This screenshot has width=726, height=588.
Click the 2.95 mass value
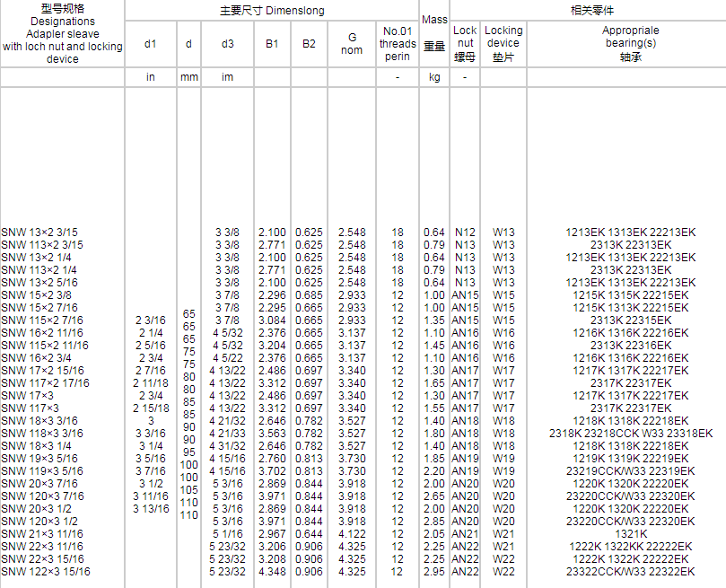click(x=434, y=572)
